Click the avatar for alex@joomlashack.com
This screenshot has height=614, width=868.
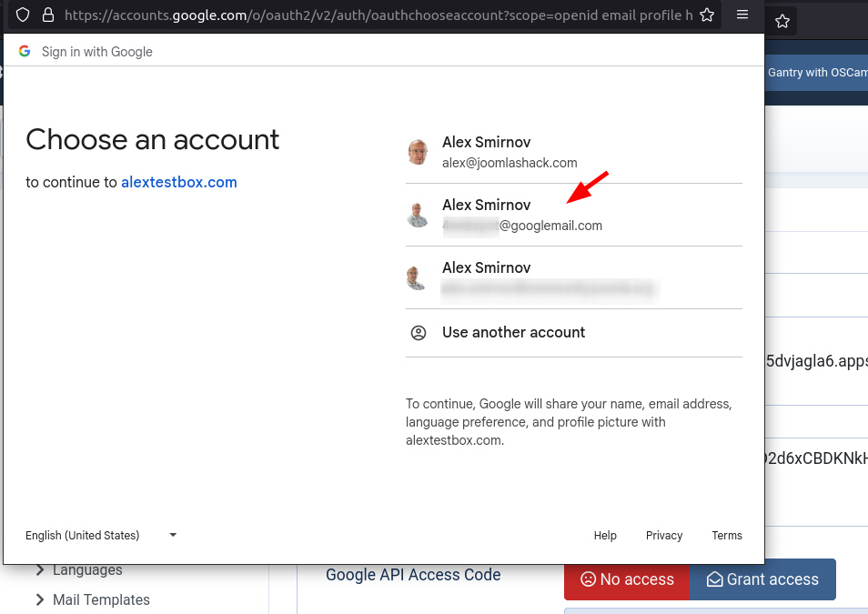(418, 152)
